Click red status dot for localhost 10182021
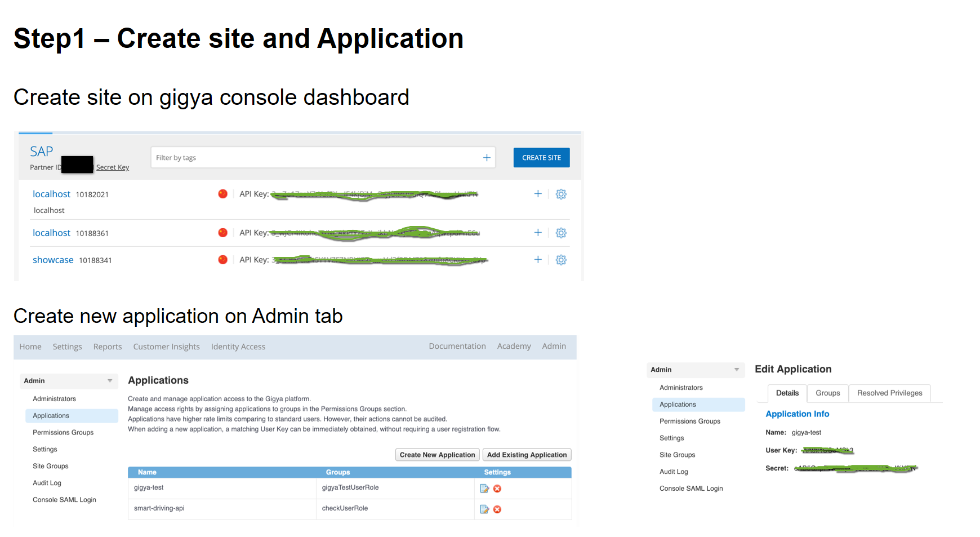The width and height of the screenshot is (980, 537). 223,194
